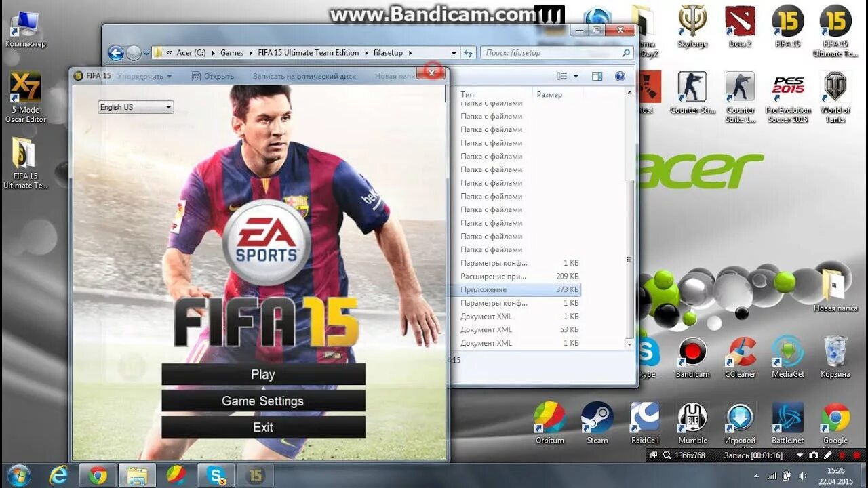Select the FIFA 15 Ultimate Te... folder icon
Screen dimensions: 868x488
click(x=26, y=163)
